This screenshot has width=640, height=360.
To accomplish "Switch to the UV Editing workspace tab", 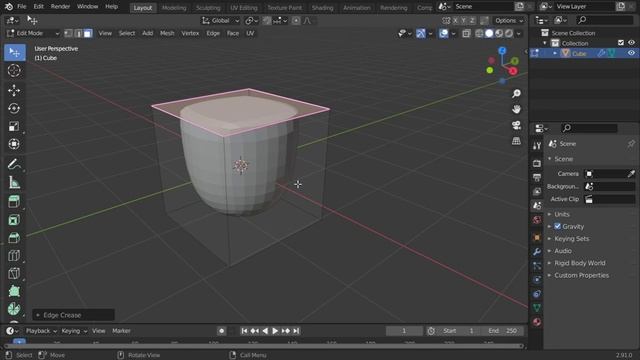I will click(x=244, y=8).
